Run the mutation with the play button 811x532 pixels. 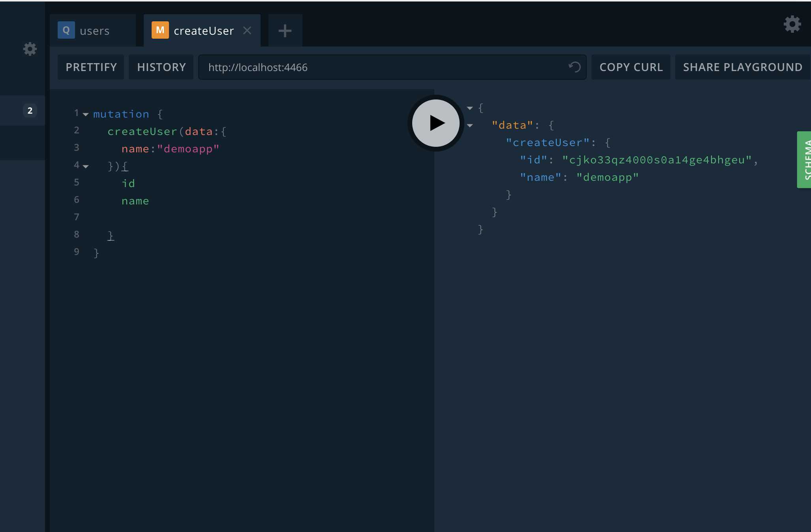click(436, 123)
